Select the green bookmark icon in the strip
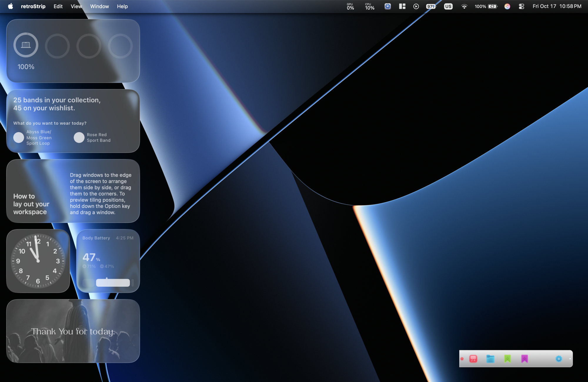Viewport: 588px width, 382px height. (x=507, y=358)
